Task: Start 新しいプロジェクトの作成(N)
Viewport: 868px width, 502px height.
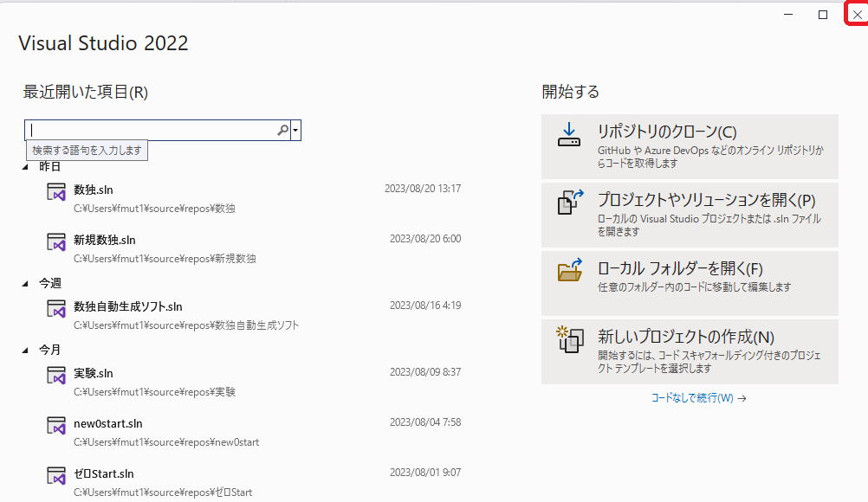Action: (690, 351)
